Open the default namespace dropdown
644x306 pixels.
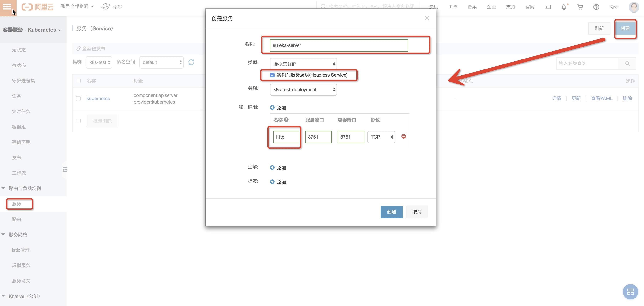162,62
